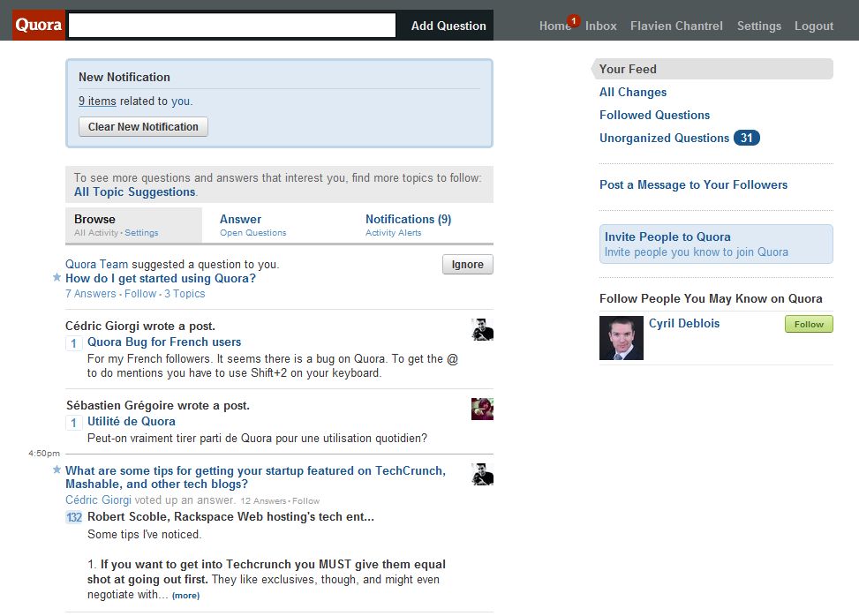Click the 'Sébastien Grégoire wrote a post.' text
This screenshot has height=616, width=859.
tap(158, 406)
